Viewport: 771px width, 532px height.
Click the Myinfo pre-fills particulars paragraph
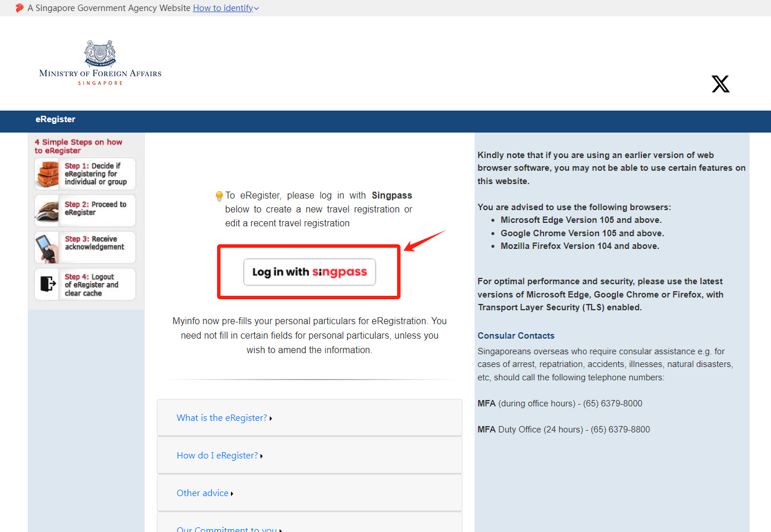click(310, 336)
